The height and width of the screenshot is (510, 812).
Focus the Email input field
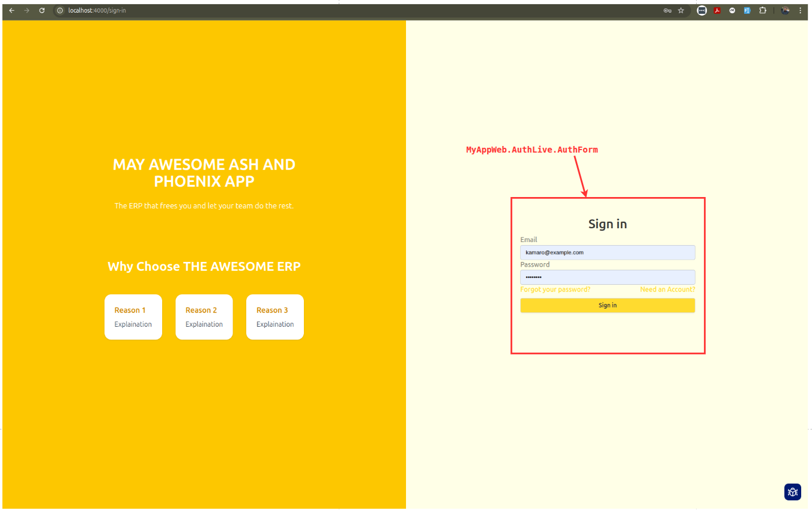607,252
